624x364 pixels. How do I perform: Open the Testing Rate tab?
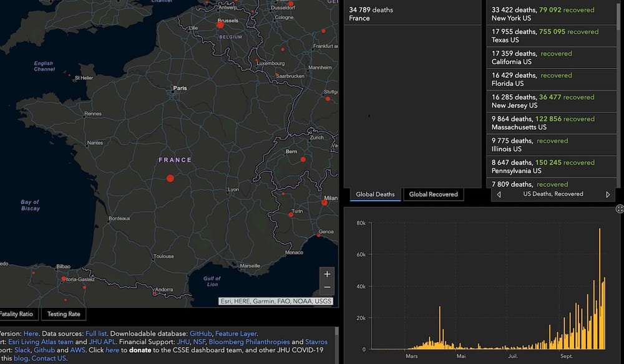tap(64, 314)
